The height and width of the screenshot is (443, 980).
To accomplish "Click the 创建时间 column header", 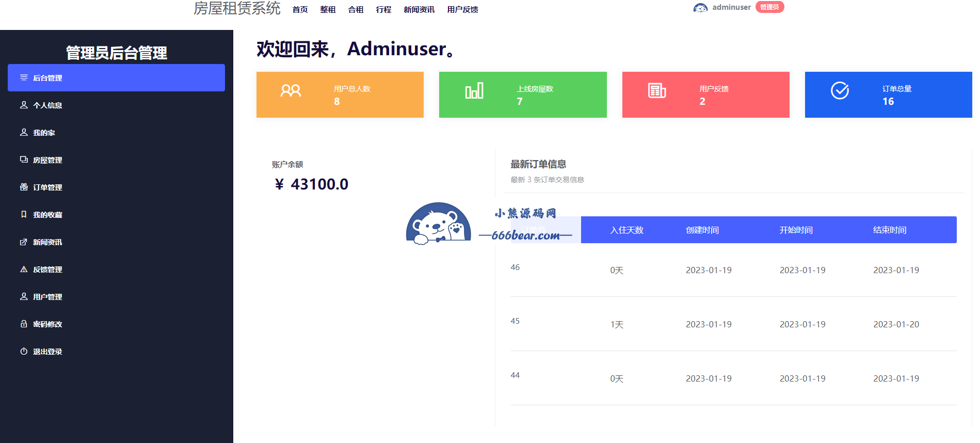I will pos(702,230).
